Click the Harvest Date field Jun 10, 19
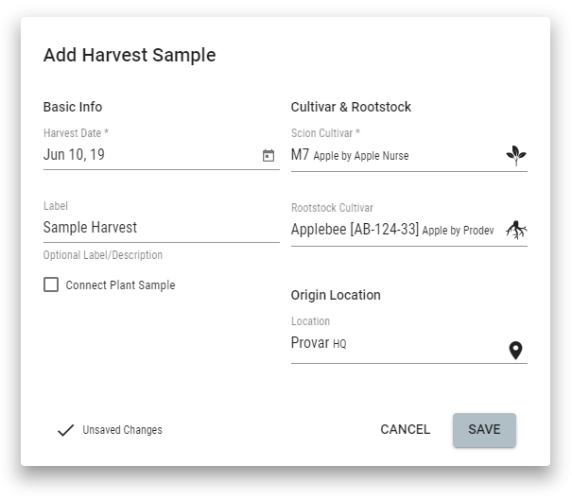Image resolution: width=572 pixels, height=500 pixels. coord(161,155)
